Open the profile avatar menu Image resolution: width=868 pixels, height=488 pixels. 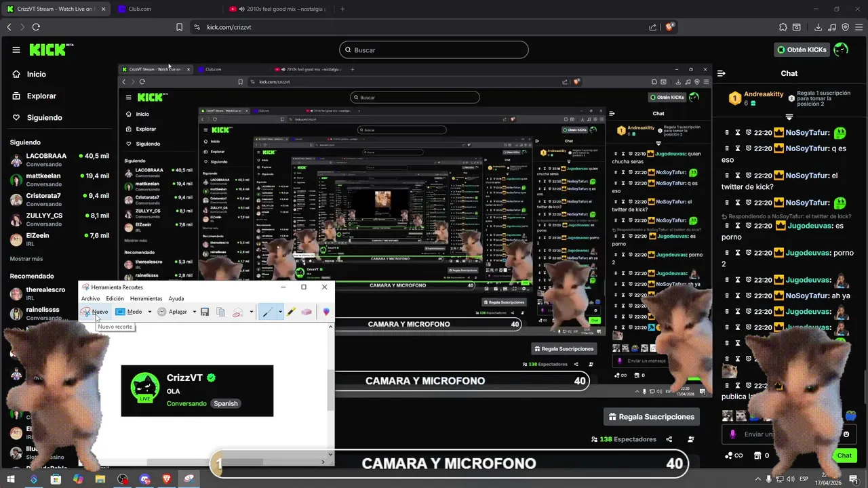[x=841, y=49]
